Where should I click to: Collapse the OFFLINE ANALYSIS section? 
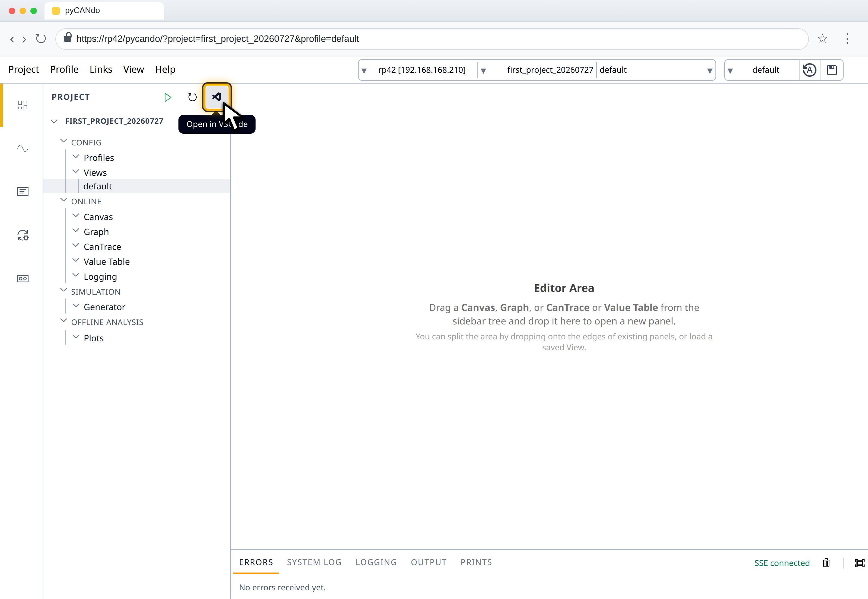tap(63, 320)
